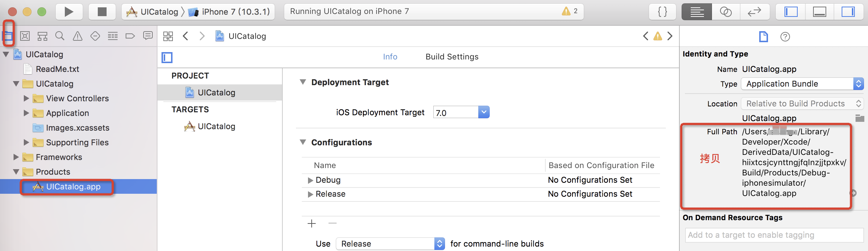Show the Quick Help inspector
Image resolution: width=868 pixels, height=251 pixels.
(785, 37)
